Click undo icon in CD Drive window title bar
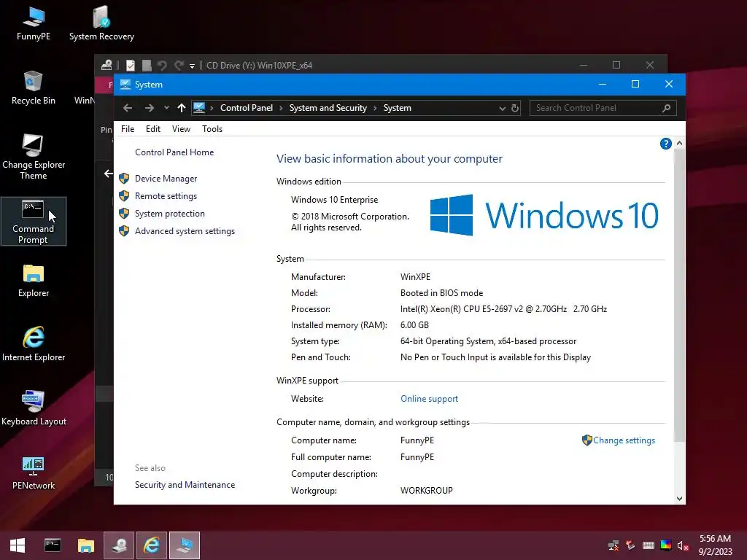 163,65
